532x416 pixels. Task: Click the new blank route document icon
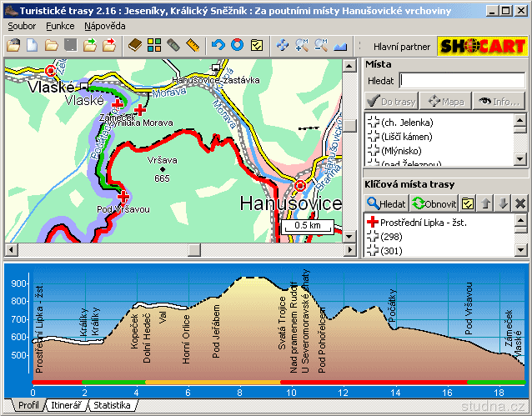(x=33, y=45)
